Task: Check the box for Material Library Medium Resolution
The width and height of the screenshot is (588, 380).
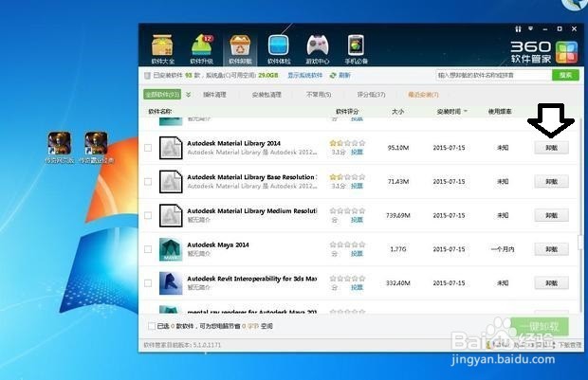Action: click(148, 215)
